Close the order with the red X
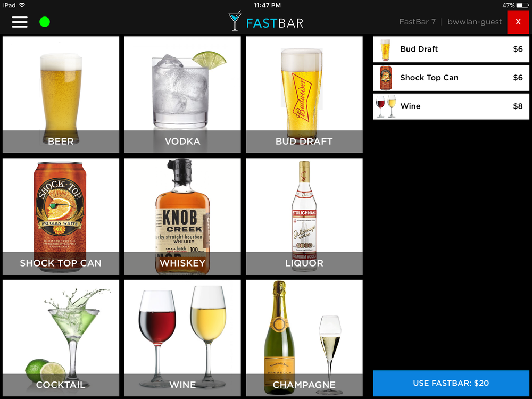 click(x=518, y=22)
